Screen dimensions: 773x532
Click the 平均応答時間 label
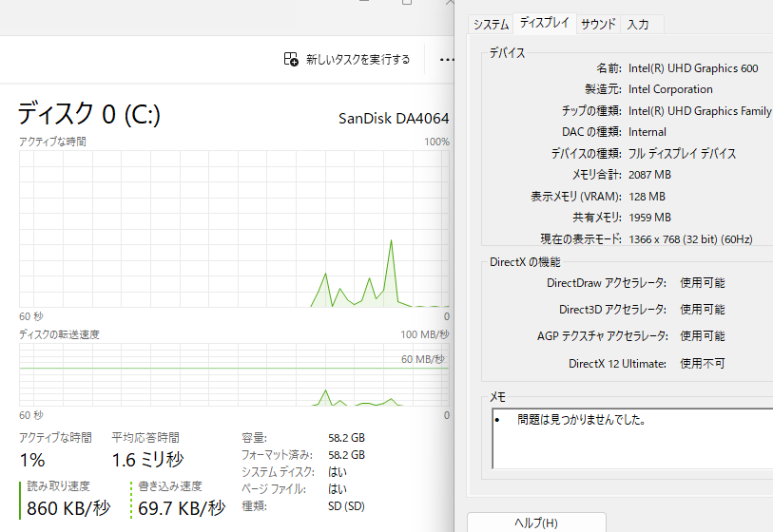tap(145, 437)
